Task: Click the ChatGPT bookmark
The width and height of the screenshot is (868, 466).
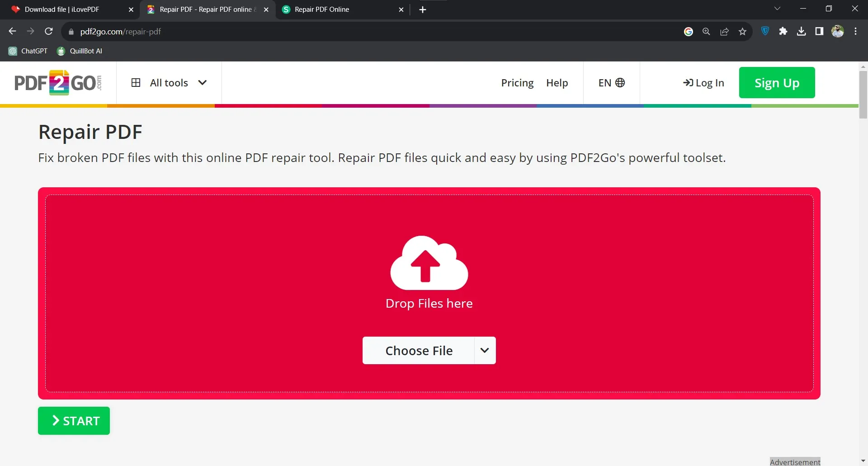Action: click(28, 51)
